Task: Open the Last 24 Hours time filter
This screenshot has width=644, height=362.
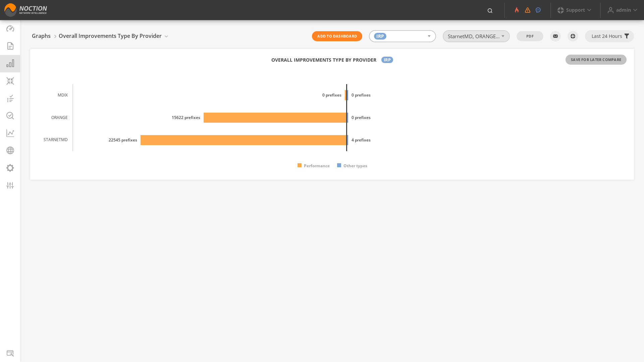Action: click(609, 36)
